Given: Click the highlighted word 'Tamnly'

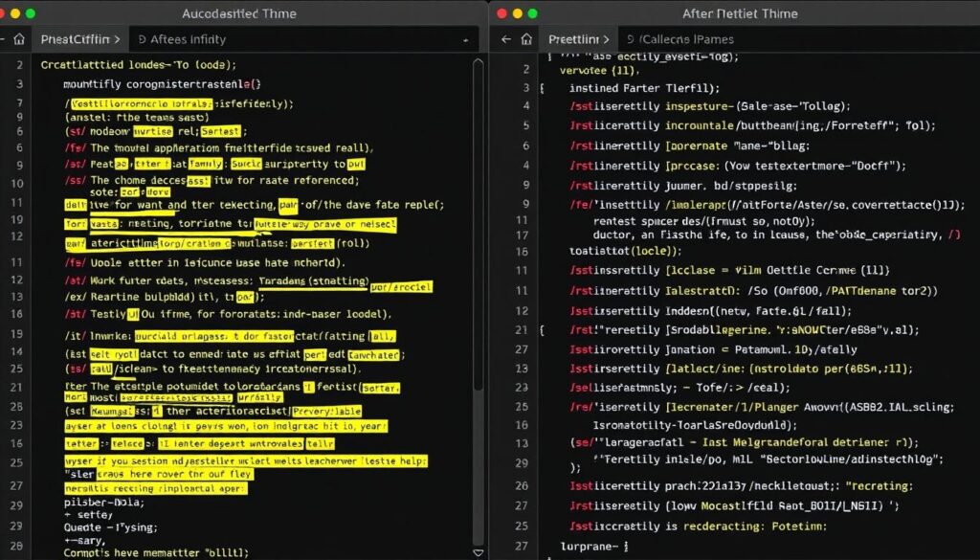Looking at the screenshot, I should pos(205,165).
